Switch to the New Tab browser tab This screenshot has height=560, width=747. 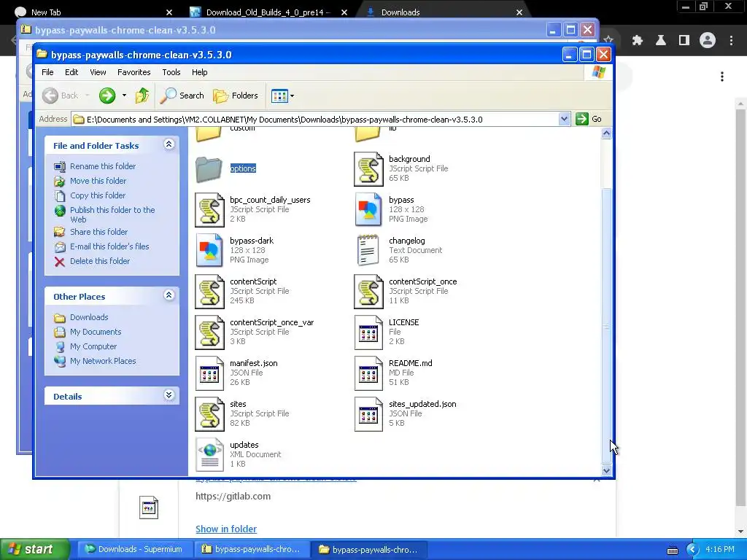pos(46,12)
